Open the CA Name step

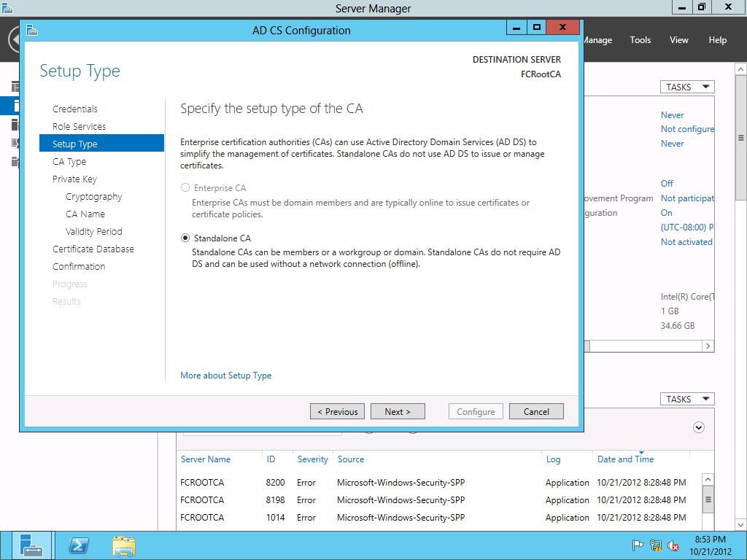coord(85,214)
